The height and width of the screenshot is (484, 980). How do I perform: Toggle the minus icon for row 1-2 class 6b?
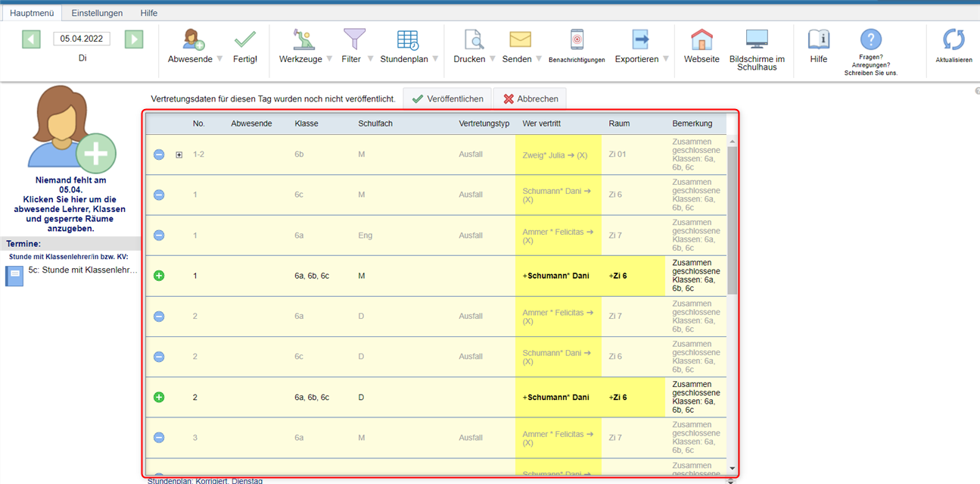(x=159, y=155)
